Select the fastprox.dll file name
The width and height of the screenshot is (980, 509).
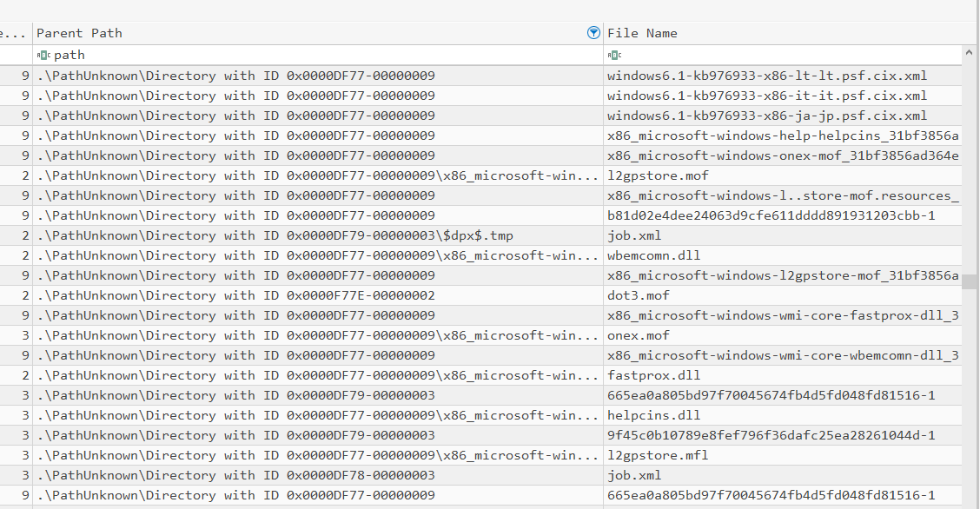(x=653, y=375)
